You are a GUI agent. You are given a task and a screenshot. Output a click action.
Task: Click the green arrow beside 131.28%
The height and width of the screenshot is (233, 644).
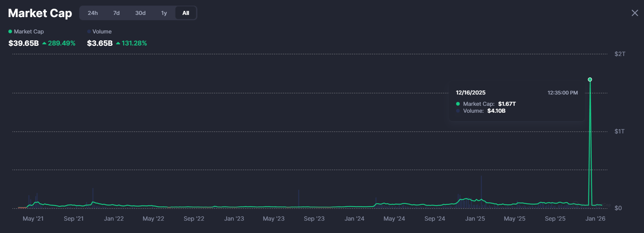[x=118, y=43]
